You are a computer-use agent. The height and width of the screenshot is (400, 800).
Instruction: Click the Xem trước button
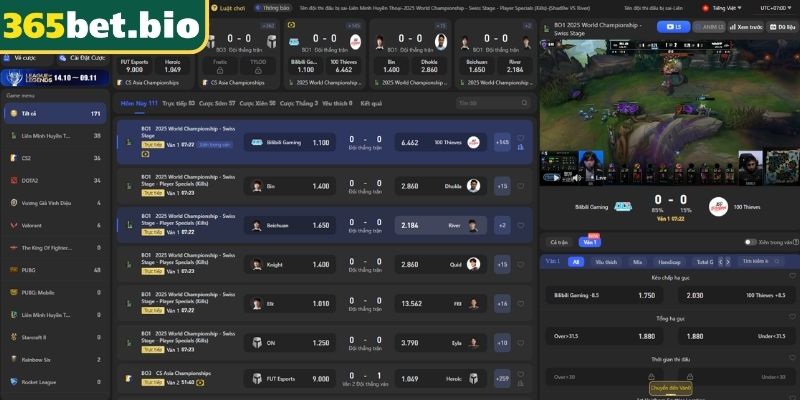(x=745, y=27)
